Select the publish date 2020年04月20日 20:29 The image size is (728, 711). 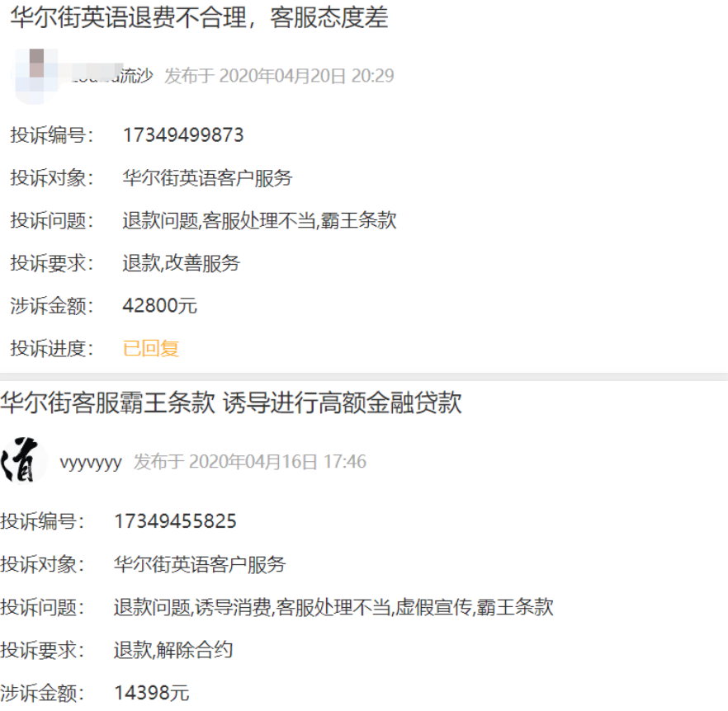279,76
